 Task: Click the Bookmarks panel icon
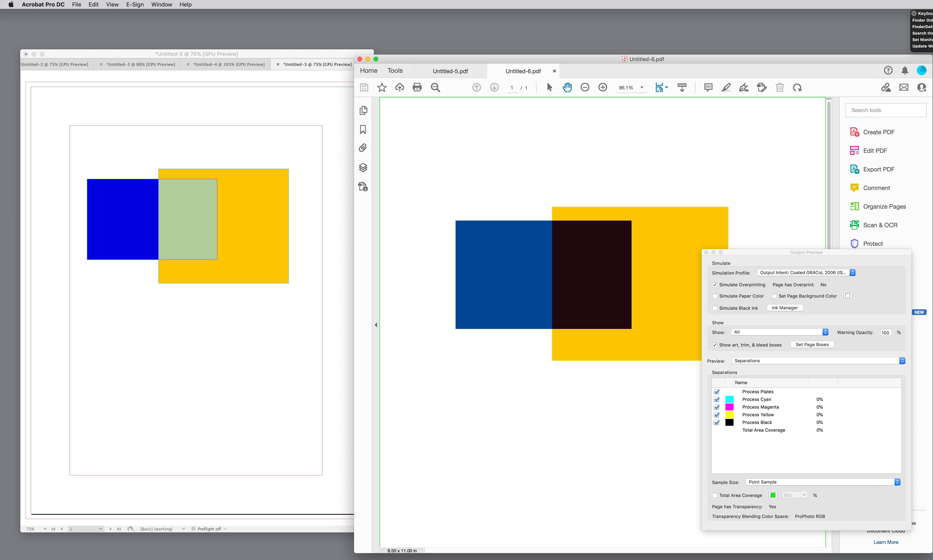[x=363, y=129]
